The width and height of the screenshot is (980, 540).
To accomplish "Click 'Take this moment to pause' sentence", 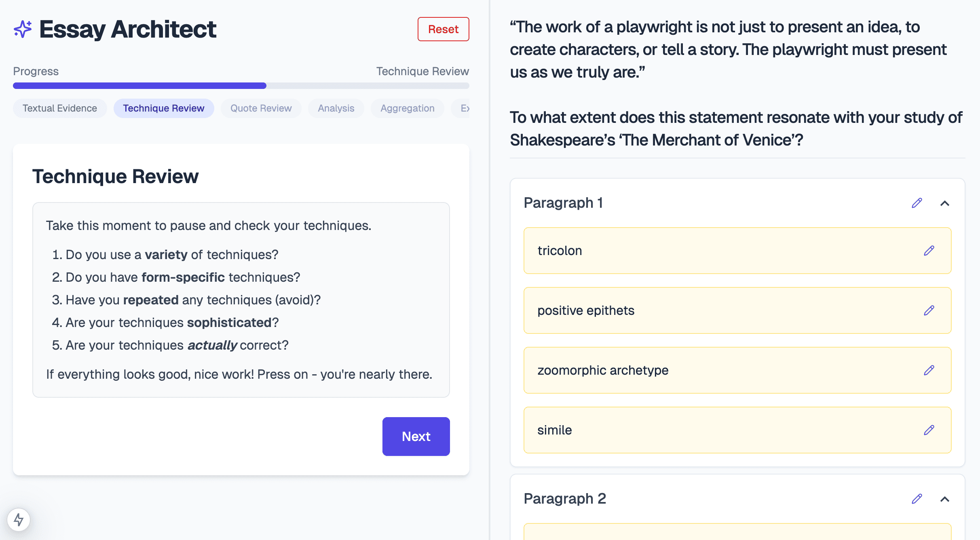I will point(209,226).
